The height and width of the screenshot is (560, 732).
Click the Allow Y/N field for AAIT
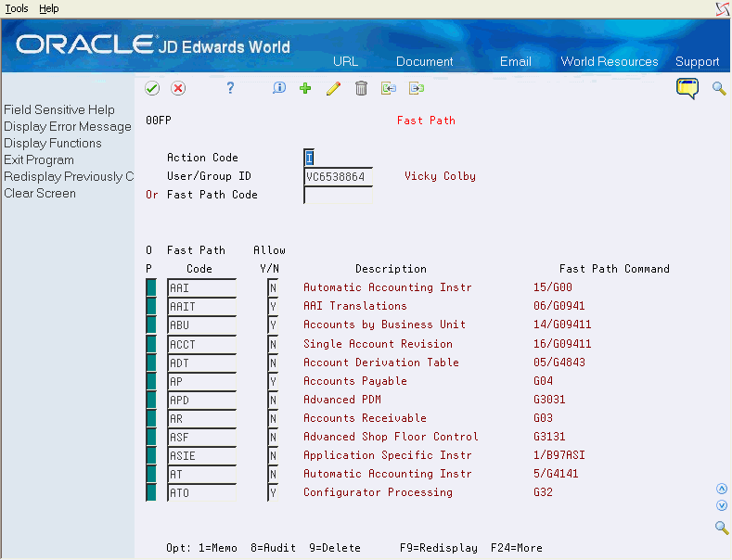click(x=273, y=307)
